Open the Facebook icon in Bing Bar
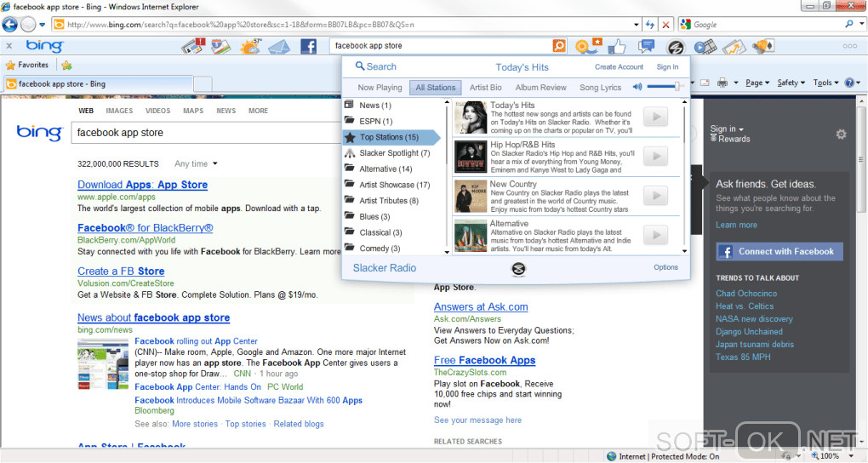Screen dimensions: 868x463 [308, 46]
